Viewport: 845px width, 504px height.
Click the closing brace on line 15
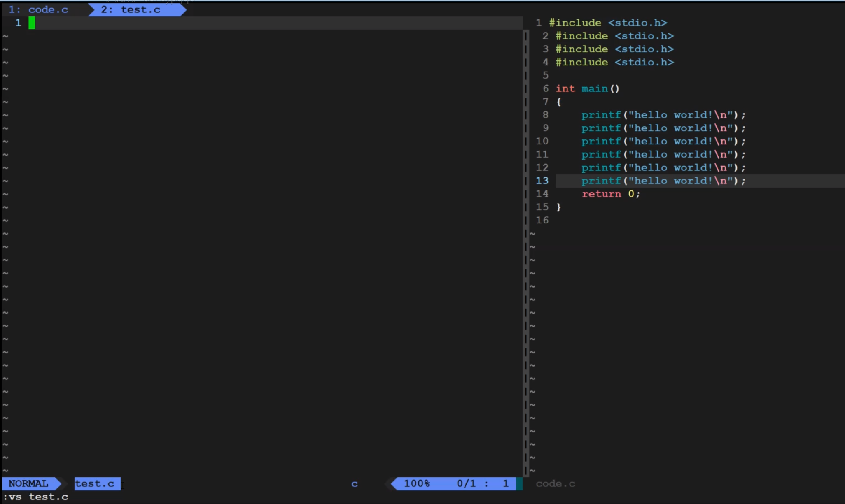[559, 207]
